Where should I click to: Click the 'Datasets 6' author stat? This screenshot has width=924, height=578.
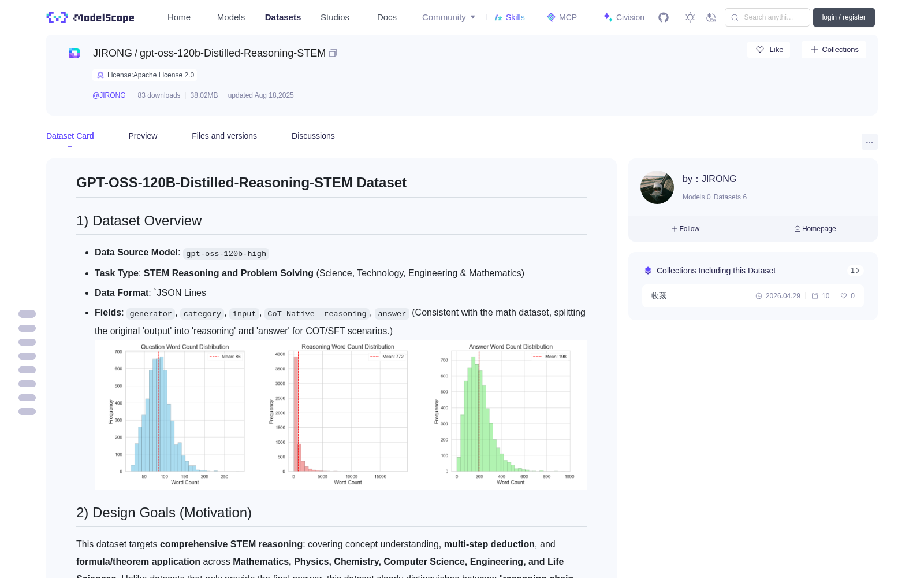coord(730,197)
